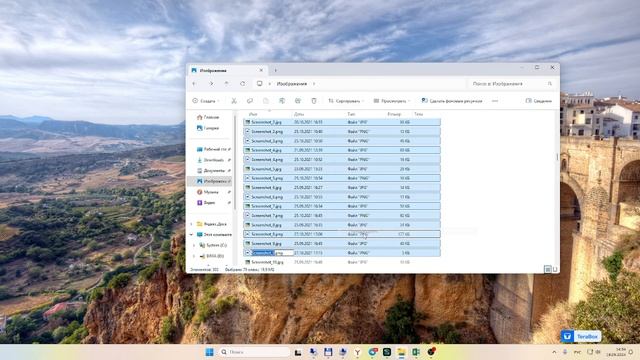
Task: Click the Изображения breadcrumb in address bar
Action: 292,84
